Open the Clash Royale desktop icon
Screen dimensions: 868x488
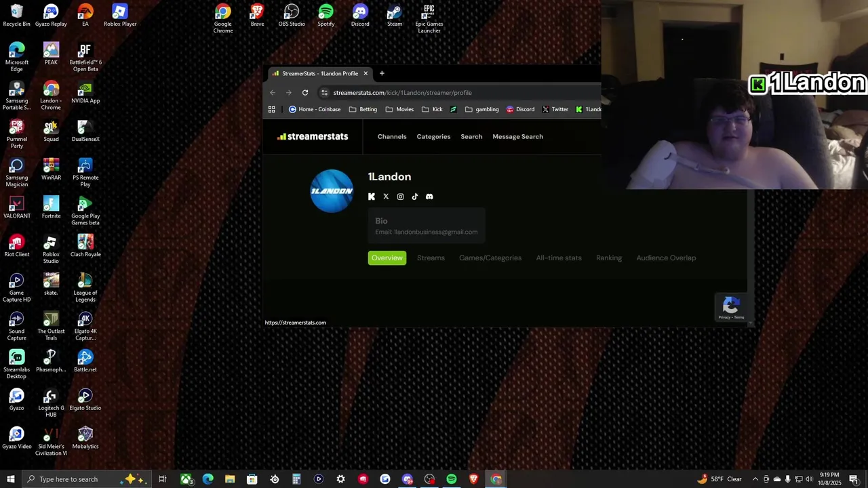pos(85,246)
